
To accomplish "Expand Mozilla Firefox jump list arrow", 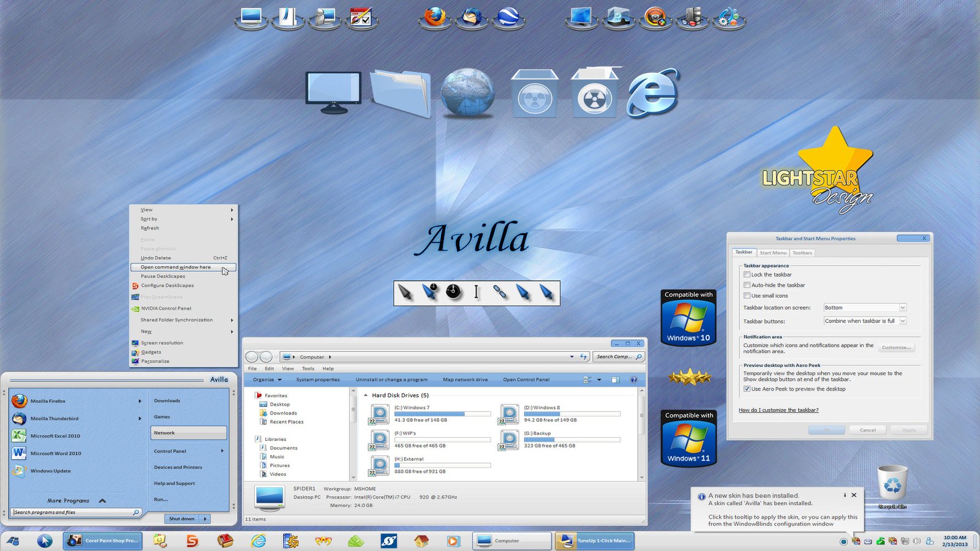I will (x=140, y=401).
